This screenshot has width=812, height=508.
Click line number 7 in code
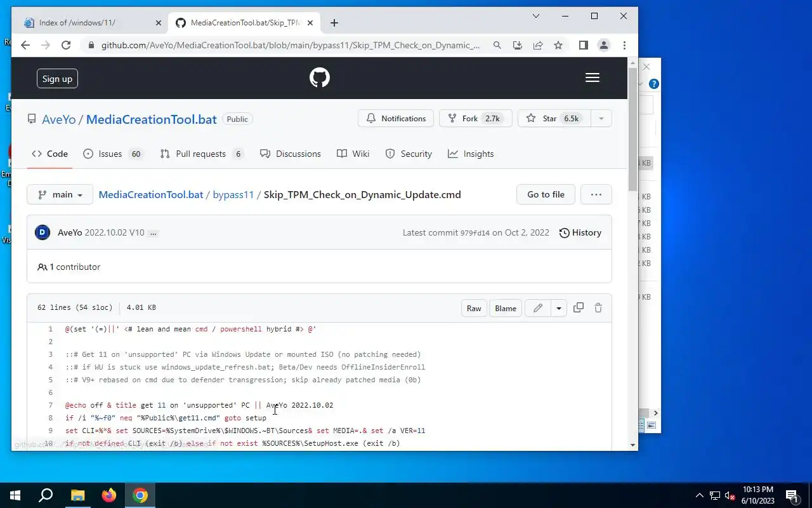51,405
